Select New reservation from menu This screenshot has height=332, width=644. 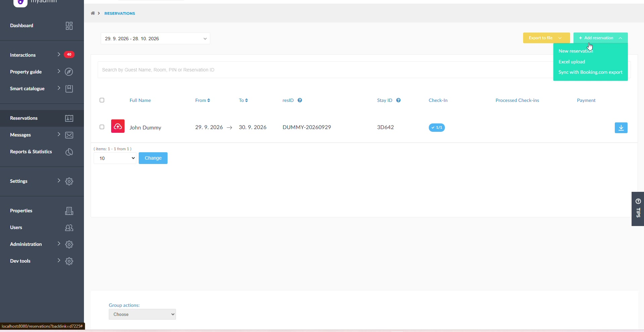[x=576, y=51]
